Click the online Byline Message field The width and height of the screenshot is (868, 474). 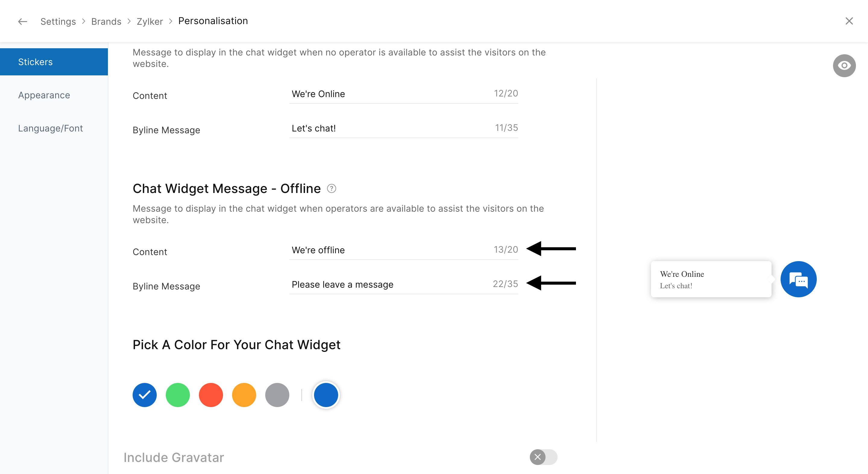tap(388, 128)
